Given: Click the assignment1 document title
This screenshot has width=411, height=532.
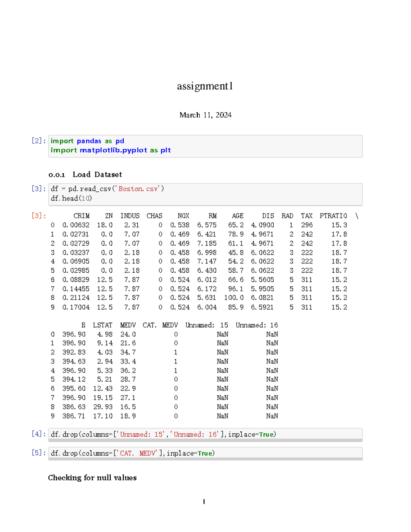Looking at the screenshot, I should click(205, 87).
